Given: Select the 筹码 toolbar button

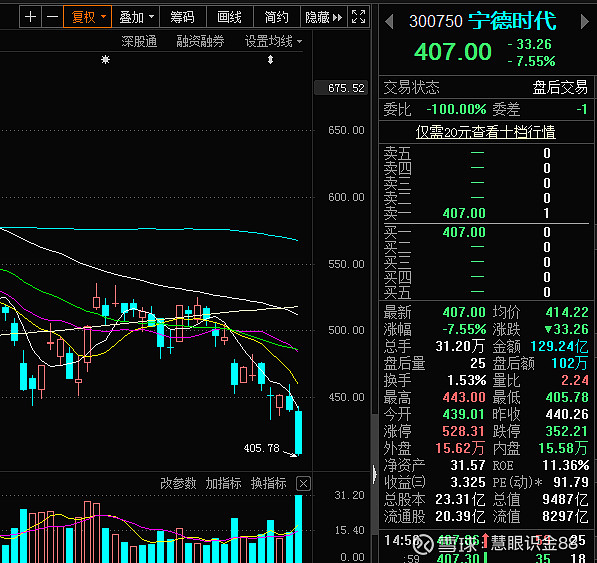Looking at the screenshot, I should 182,17.
